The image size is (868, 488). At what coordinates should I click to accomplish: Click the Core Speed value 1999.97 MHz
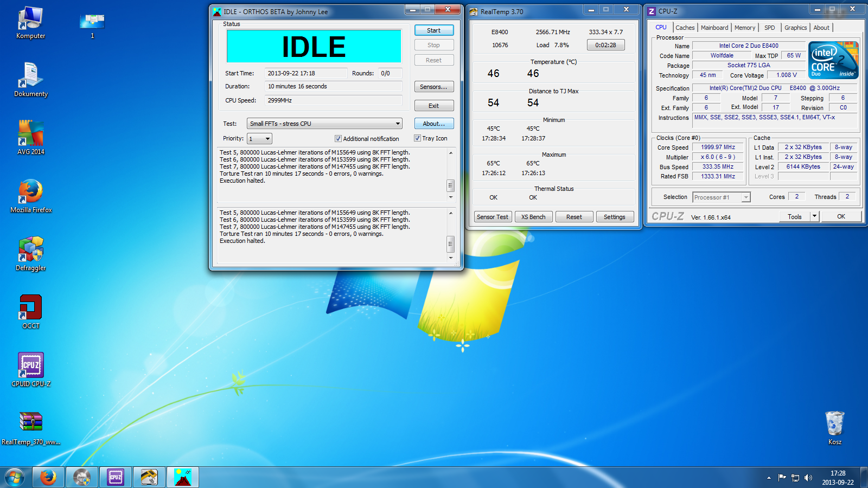pos(718,147)
